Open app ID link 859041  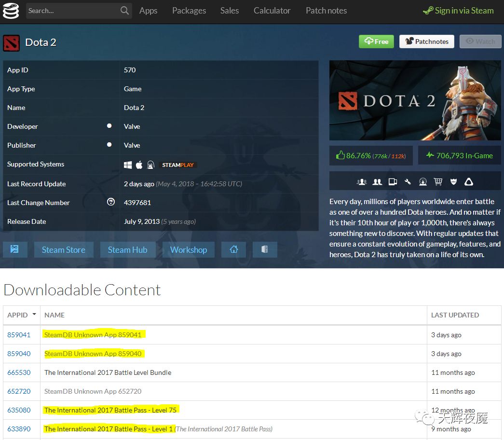(19, 335)
